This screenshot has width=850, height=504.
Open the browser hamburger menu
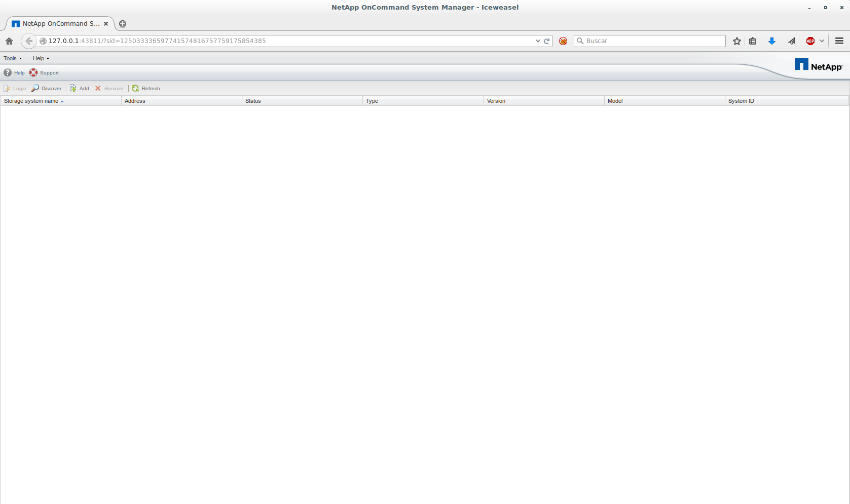coord(839,41)
